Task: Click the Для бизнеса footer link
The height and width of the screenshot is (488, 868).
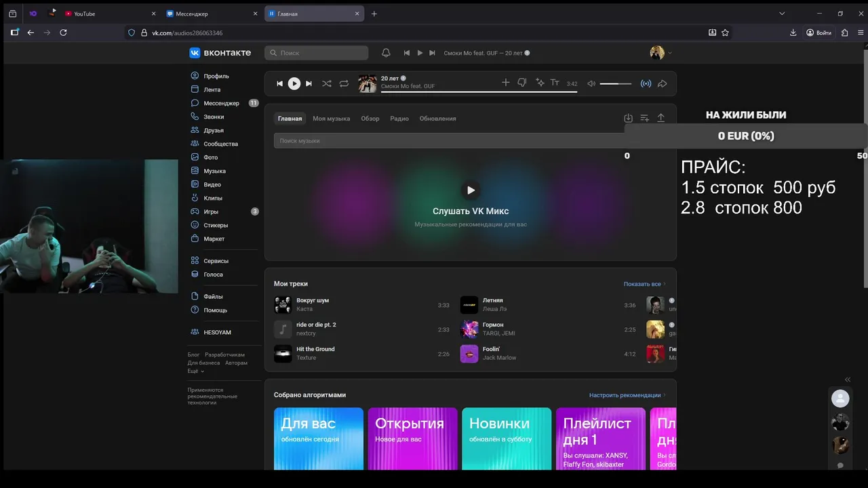Action: [x=204, y=363]
